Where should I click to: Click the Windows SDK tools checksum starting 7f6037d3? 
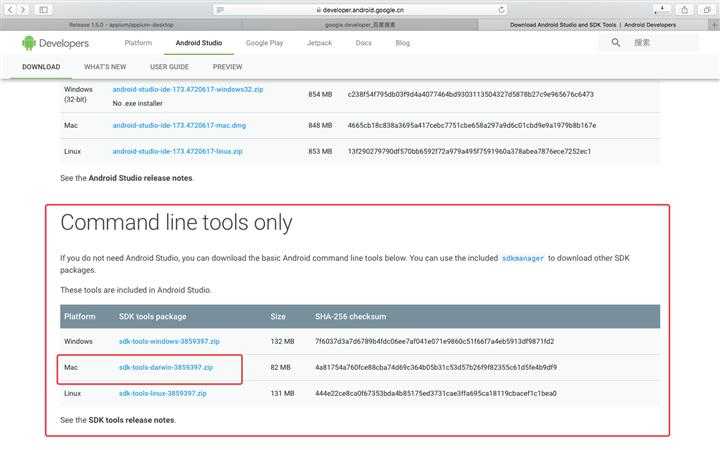pyautogui.click(x=434, y=341)
